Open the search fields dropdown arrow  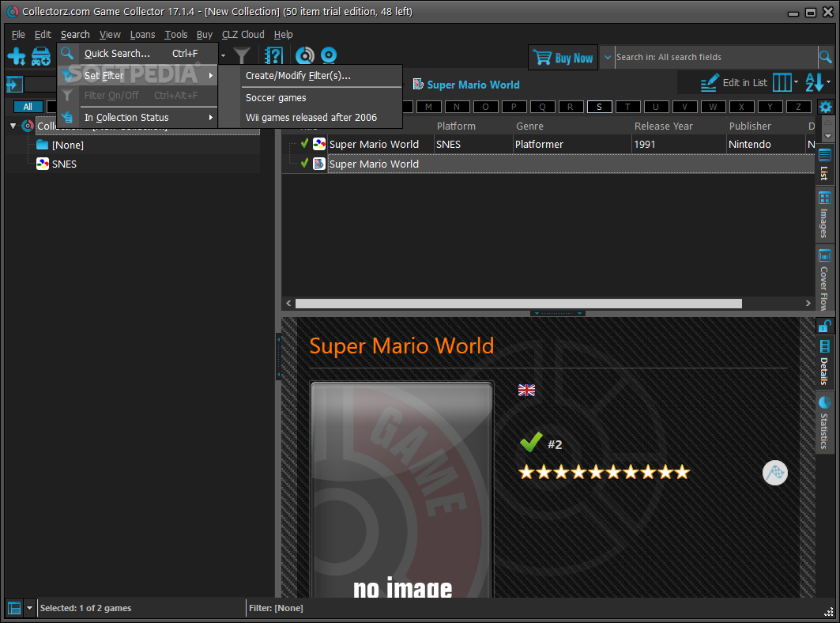pyautogui.click(x=608, y=57)
